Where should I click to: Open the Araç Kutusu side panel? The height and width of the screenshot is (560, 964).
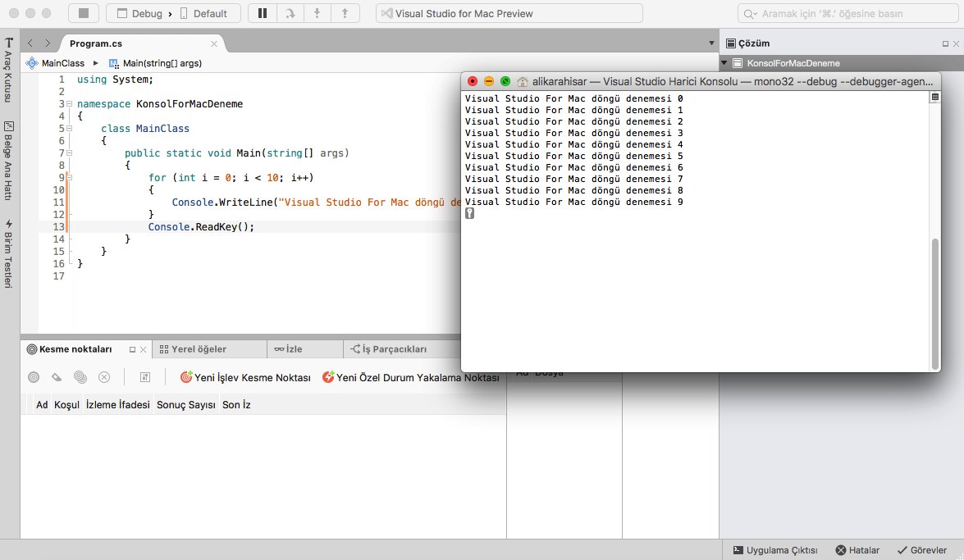pyautogui.click(x=8, y=70)
